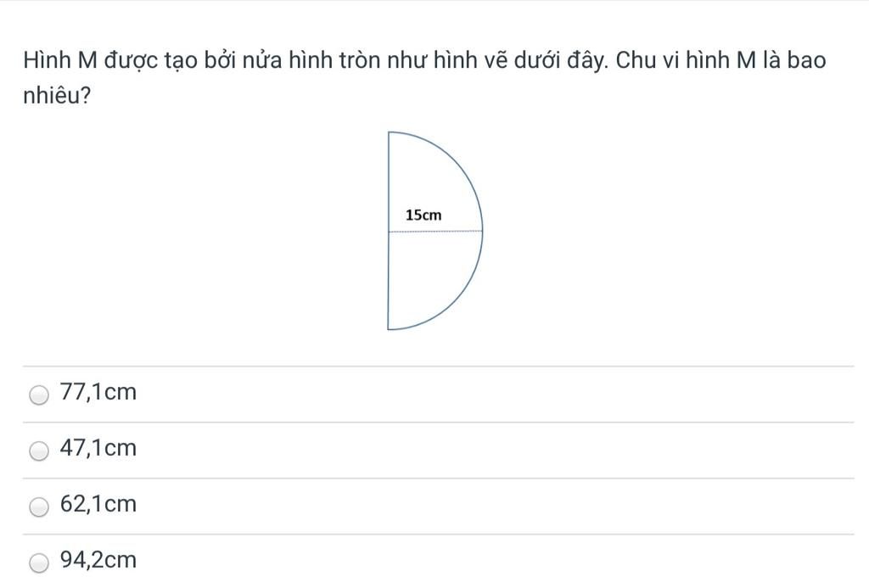Click the "62,1cm" answer label text

[x=98, y=504]
